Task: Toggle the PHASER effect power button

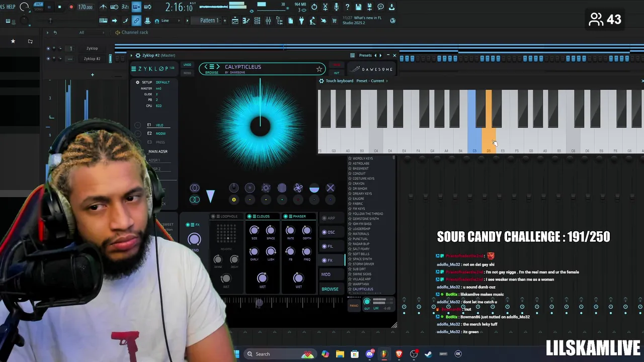Action: tap(285, 217)
